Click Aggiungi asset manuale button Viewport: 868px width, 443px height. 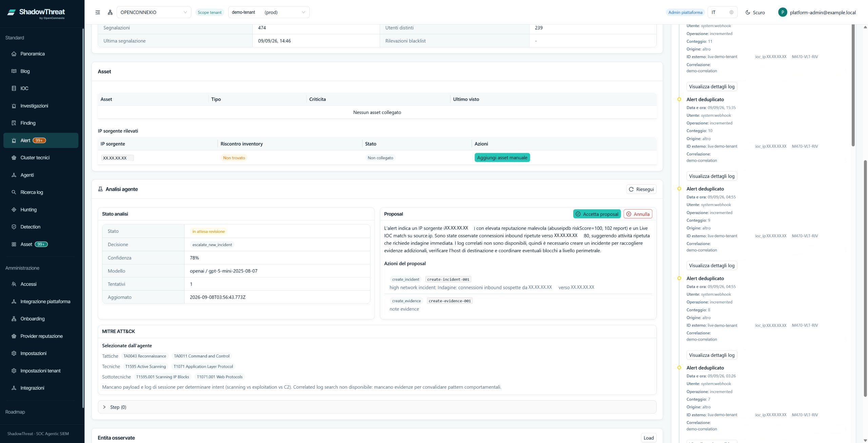coord(502,158)
